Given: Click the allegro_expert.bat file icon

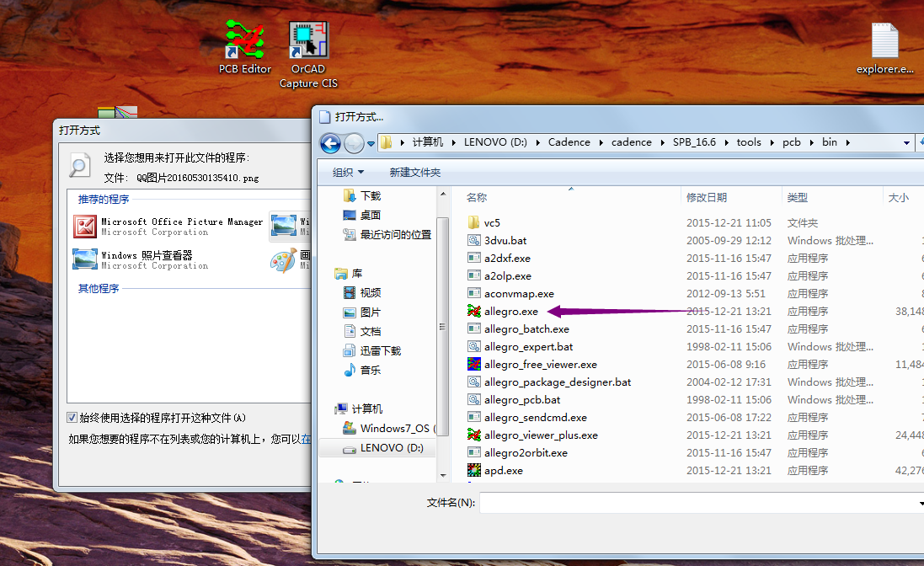Looking at the screenshot, I should (473, 346).
